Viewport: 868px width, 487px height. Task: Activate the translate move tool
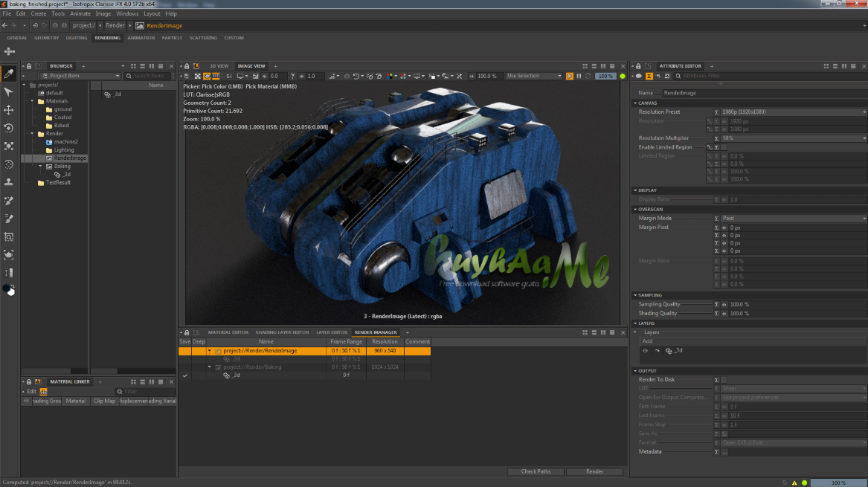coord(9,109)
